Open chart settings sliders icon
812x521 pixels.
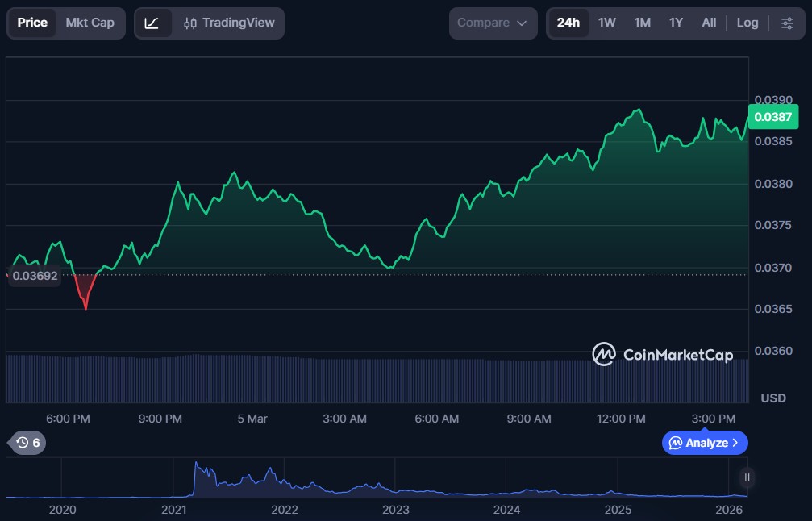pyautogui.click(x=787, y=23)
